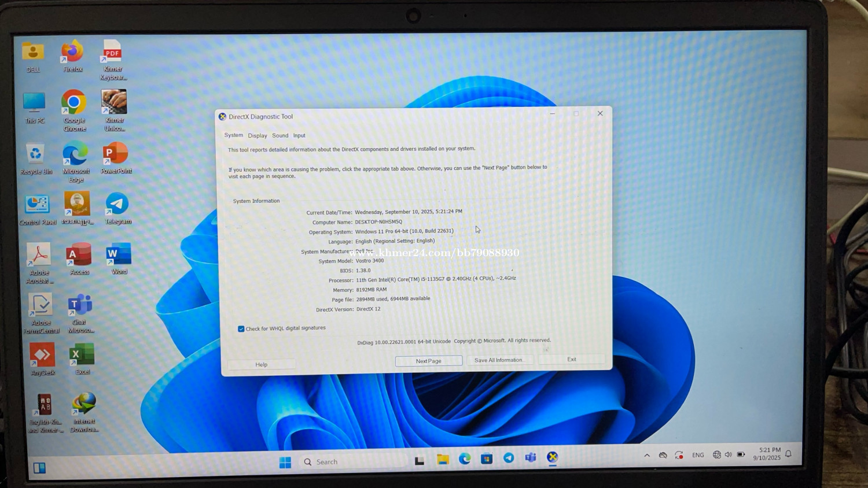Open the Windows Start menu
The width and height of the screenshot is (868, 488).
click(x=285, y=463)
